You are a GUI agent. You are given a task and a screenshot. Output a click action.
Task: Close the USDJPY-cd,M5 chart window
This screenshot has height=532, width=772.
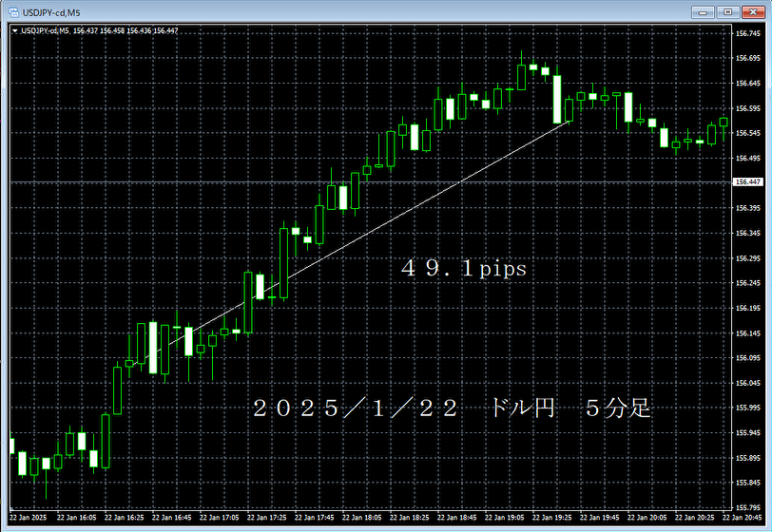(x=753, y=11)
